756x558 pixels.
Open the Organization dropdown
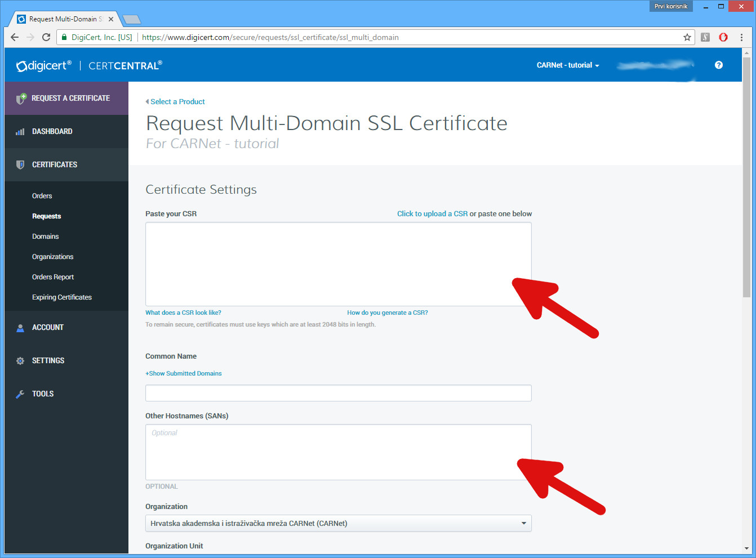point(339,523)
